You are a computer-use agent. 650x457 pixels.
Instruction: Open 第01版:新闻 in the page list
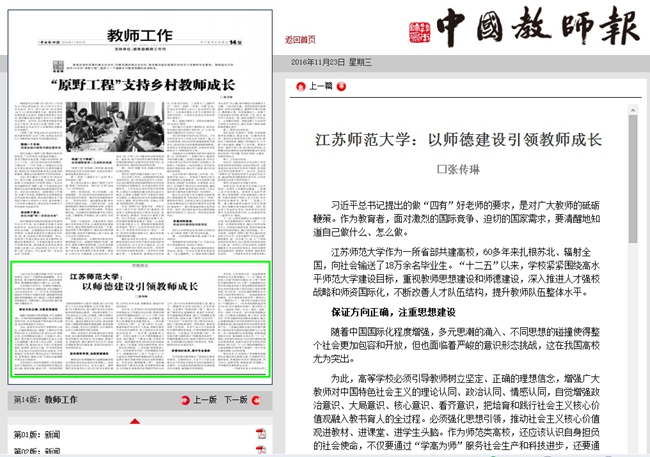36,434
